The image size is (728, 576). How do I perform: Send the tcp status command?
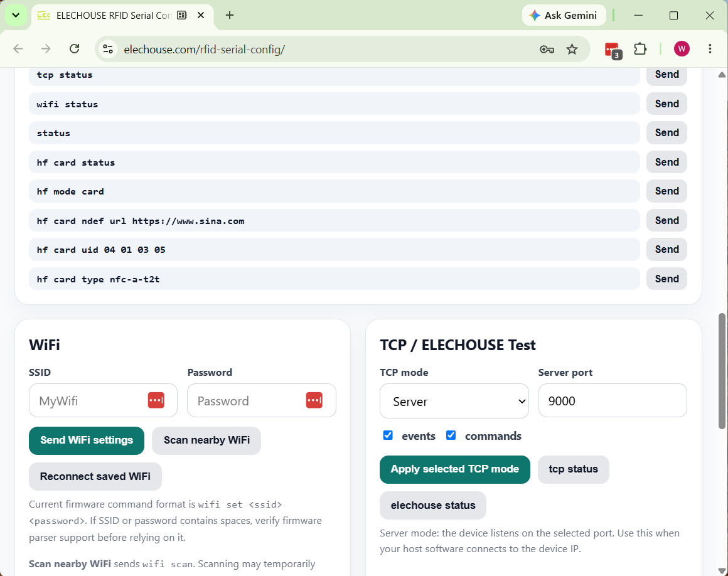(666, 75)
